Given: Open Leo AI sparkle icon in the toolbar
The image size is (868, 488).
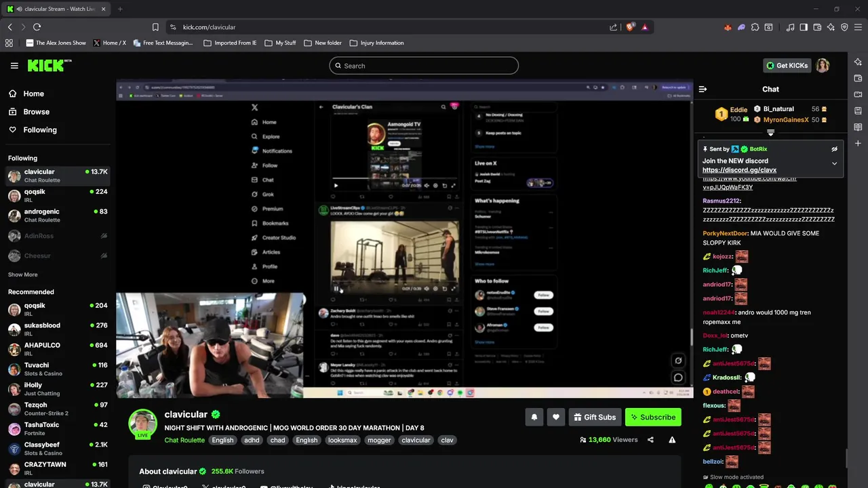Looking at the screenshot, I should tap(831, 27).
